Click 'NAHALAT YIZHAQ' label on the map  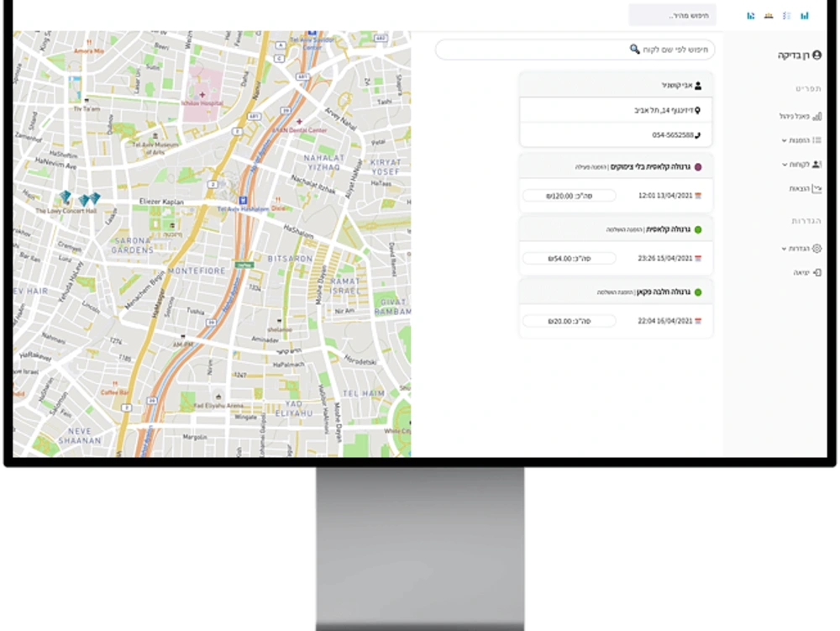point(323,162)
